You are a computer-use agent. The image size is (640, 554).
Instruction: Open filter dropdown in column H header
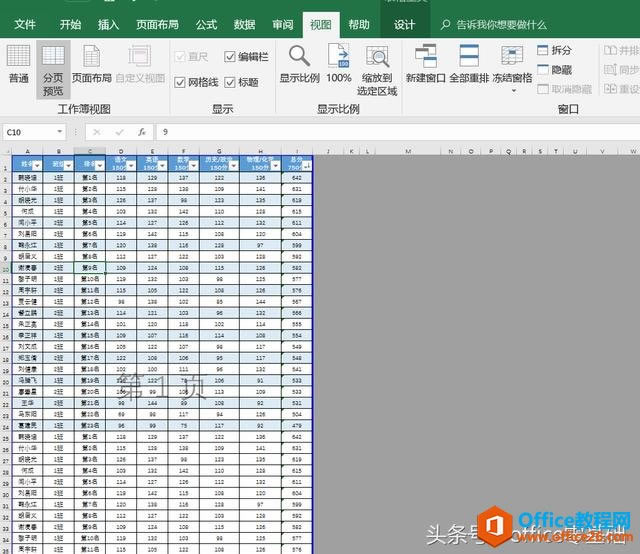276,165
